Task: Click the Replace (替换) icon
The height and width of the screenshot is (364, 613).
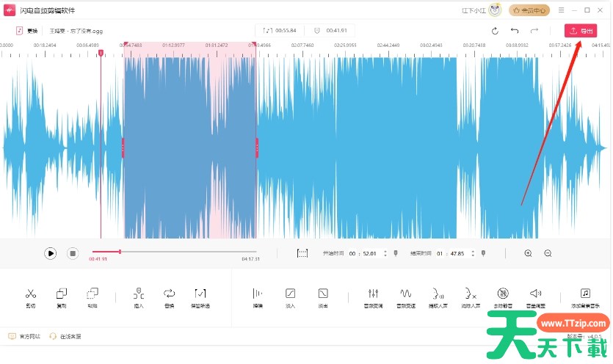Action: coord(170,294)
